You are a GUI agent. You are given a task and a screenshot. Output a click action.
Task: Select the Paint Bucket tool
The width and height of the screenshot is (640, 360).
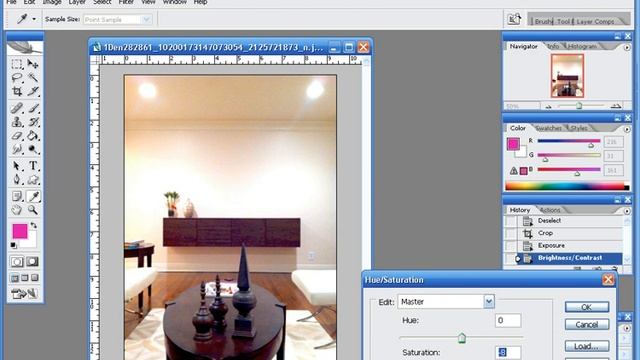[x=33, y=136]
